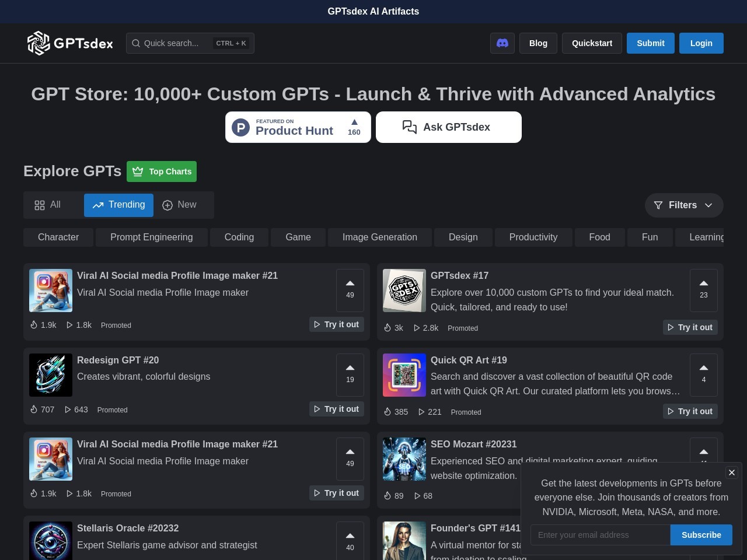Click the Quick QR Art thumbnail

pyautogui.click(x=404, y=375)
